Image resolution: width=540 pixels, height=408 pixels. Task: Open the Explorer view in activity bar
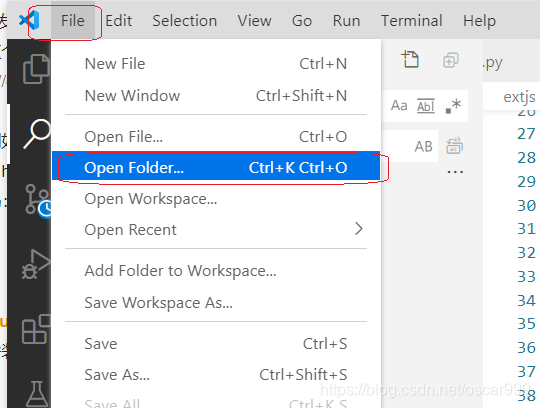(x=36, y=69)
